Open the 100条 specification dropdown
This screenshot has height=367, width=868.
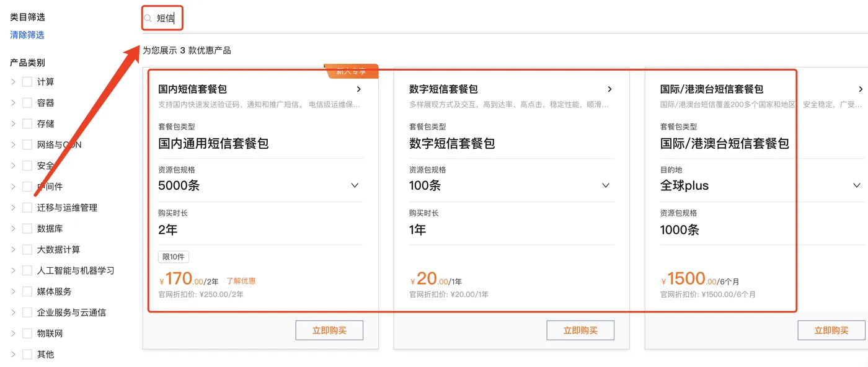click(x=606, y=185)
